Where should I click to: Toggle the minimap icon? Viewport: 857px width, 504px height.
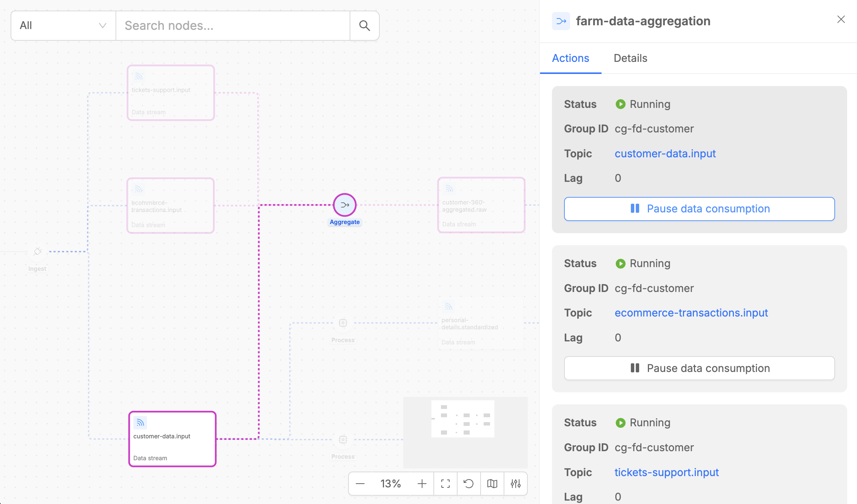click(x=492, y=484)
